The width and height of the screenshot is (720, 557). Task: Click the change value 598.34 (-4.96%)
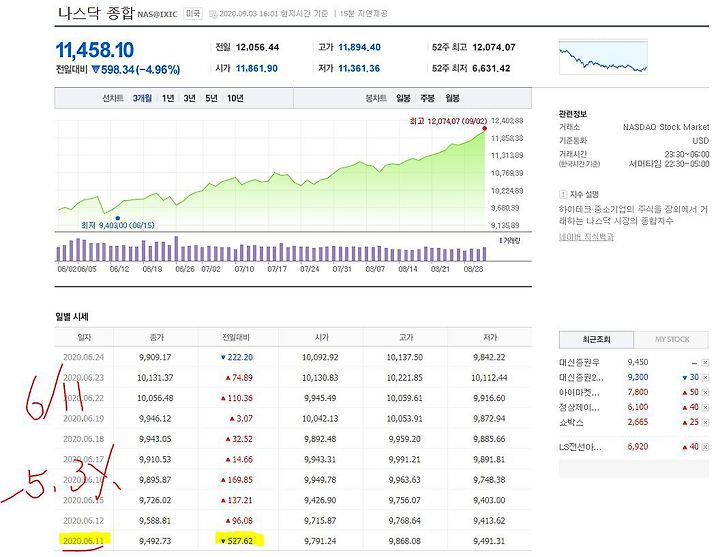point(135,70)
